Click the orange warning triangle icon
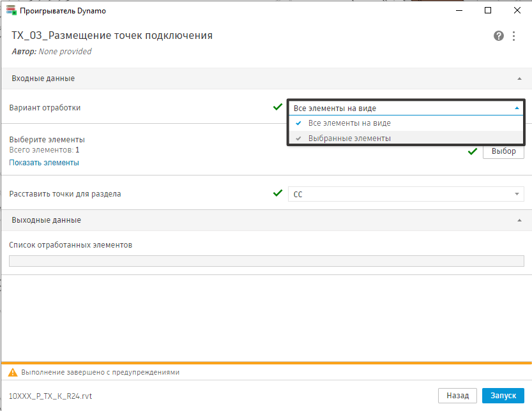The image size is (532, 411). click(12, 372)
